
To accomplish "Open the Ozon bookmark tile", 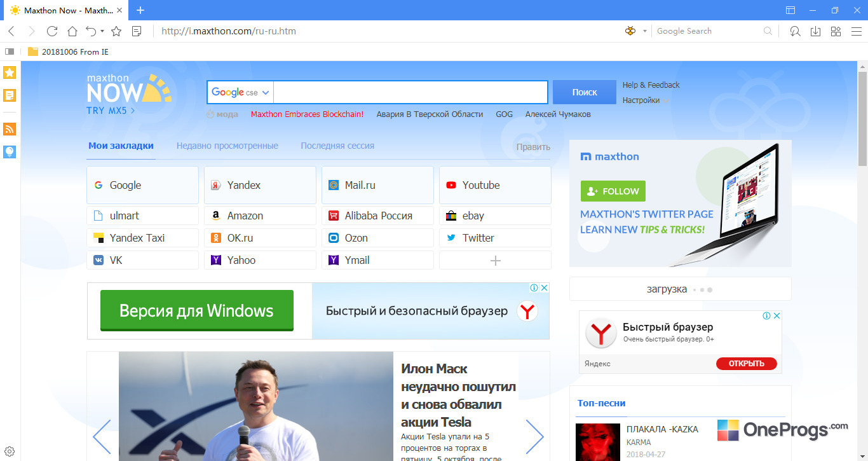I will pos(377,238).
